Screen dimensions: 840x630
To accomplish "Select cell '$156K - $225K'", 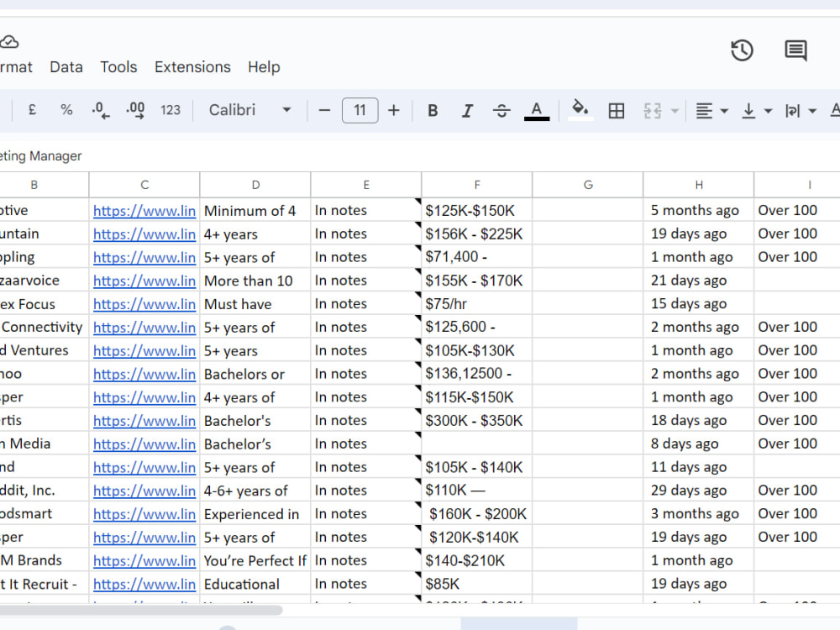I will pyautogui.click(x=477, y=234).
